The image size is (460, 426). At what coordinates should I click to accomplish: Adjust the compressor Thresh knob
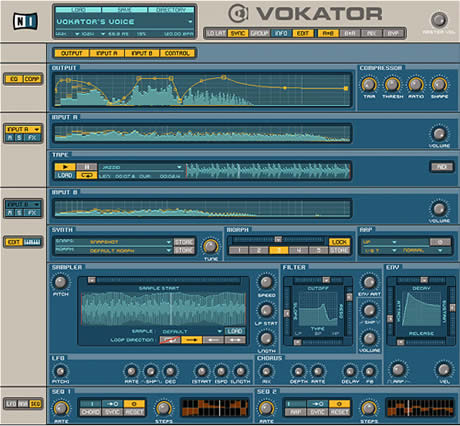tap(392, 84)
